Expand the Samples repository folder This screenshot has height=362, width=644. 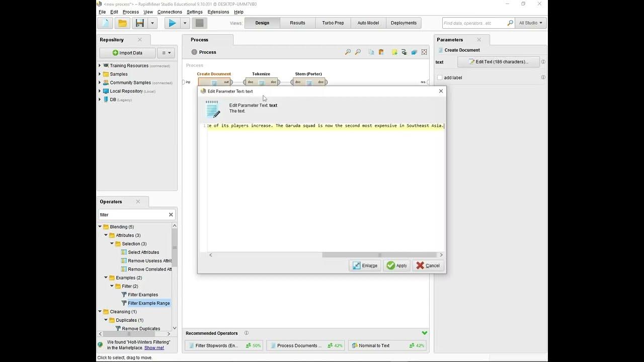(x=100, y=74)
